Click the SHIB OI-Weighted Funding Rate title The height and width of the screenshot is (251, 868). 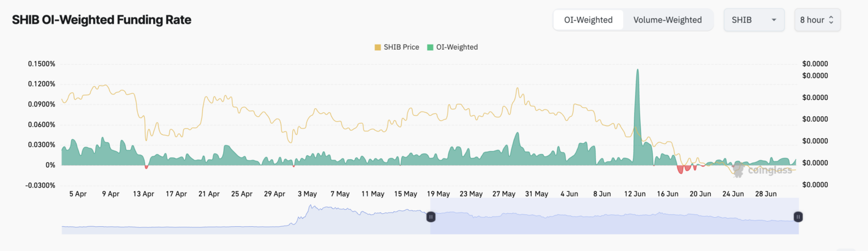click(102, 20)
